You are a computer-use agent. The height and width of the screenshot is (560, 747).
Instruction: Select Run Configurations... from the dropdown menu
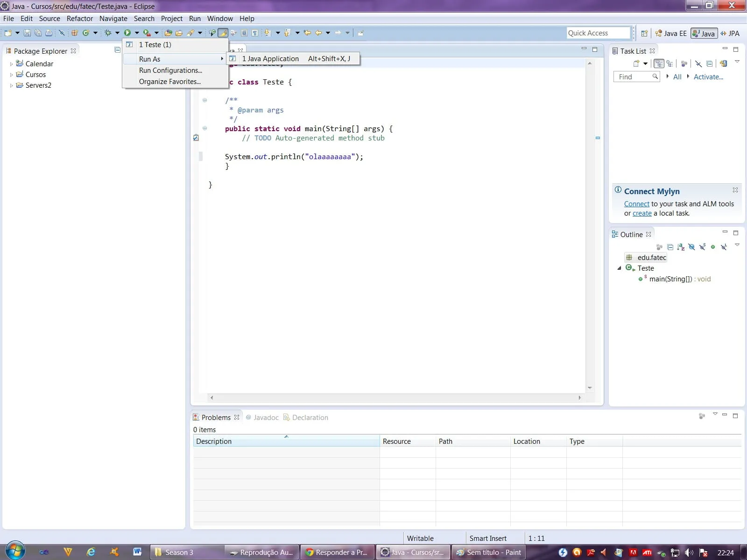(x=170, y=70)
